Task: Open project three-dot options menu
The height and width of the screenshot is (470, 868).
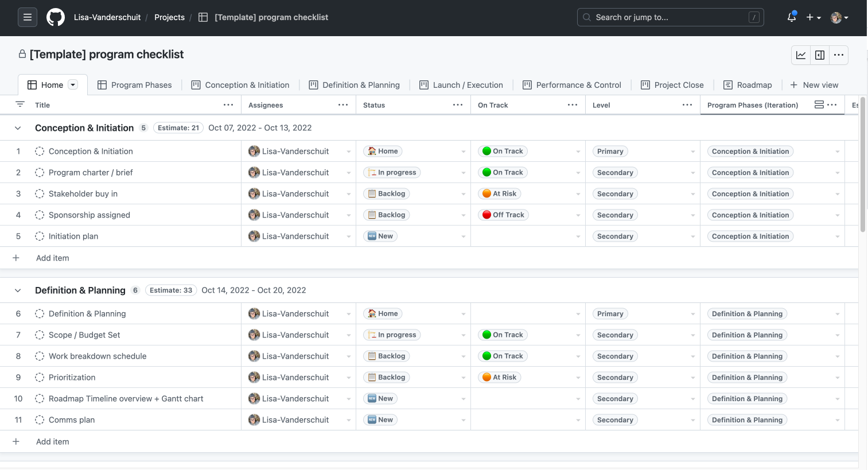Action: [x=839, y=55]
